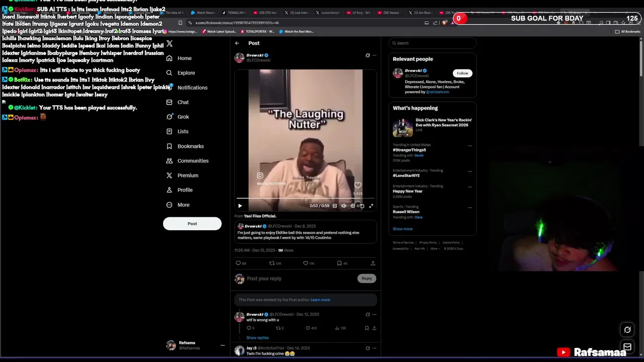Image resolution: width=644 pixels, height=362 pixels.
Task: Open Premium from the sidebar
Action: (182, 175)
